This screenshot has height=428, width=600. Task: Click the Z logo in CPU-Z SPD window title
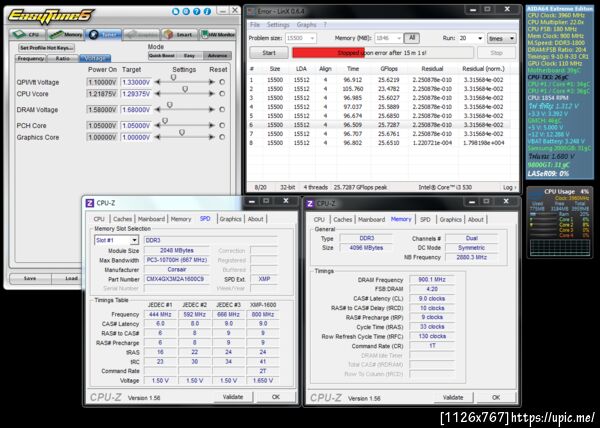pos(90,203)
